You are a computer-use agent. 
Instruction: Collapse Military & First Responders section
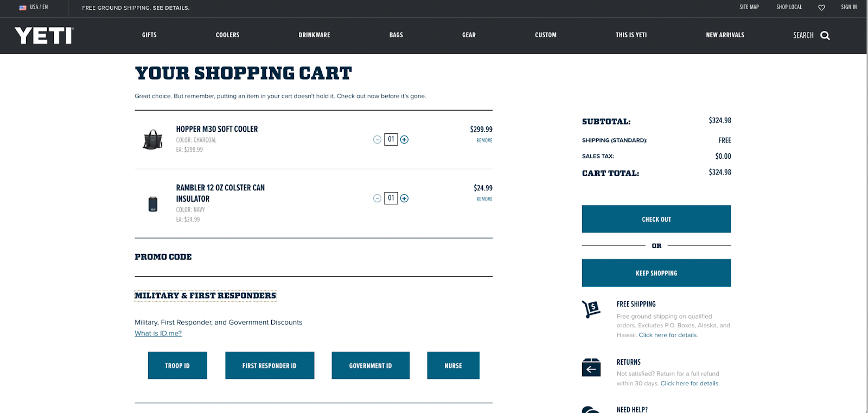[206, 295]
